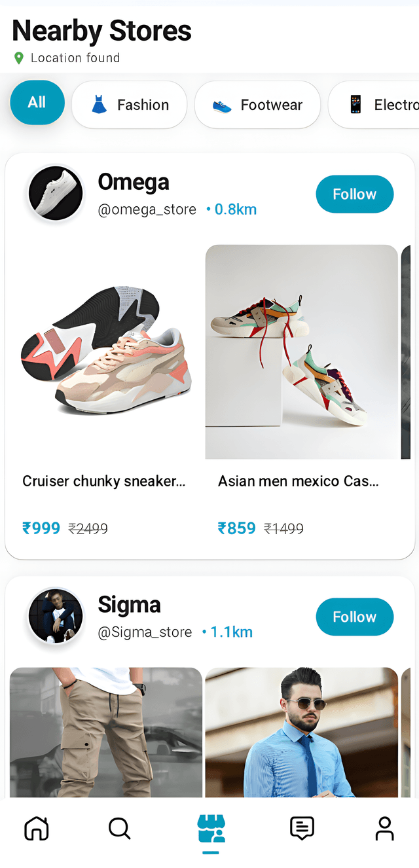Image resolution: width=419 pixels, height=868 pixels.
Task: Filter stores by Footwear
Action: coord(257,105)
